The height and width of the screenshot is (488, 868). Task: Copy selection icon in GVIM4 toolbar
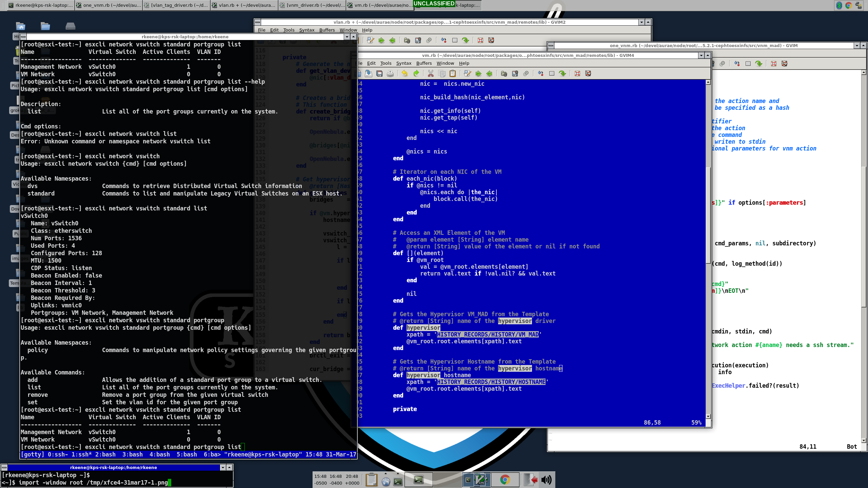(442, 74)
